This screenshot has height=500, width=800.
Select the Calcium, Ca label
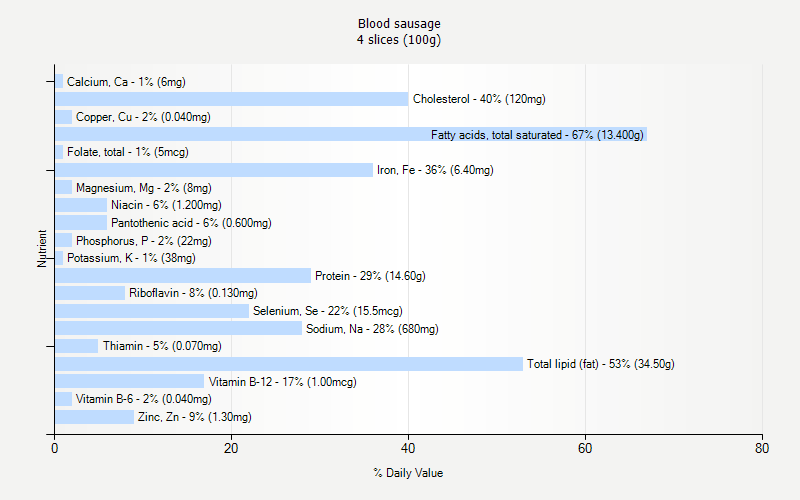click(126, 82)
